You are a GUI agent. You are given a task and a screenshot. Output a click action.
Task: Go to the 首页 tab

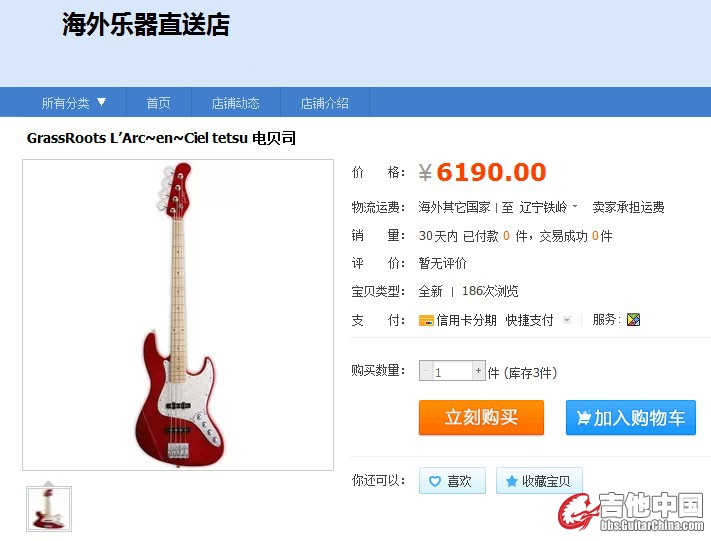pos(158,103)
